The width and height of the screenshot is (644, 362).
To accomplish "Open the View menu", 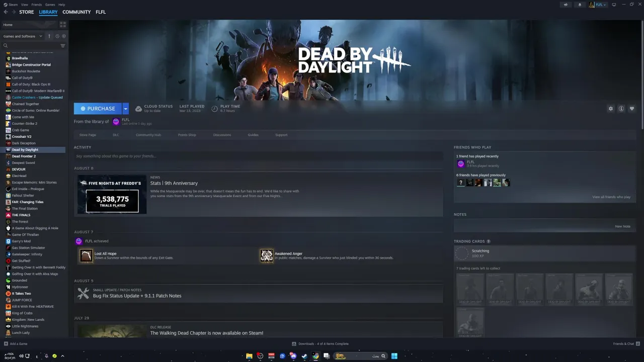I will click(24, 5).
